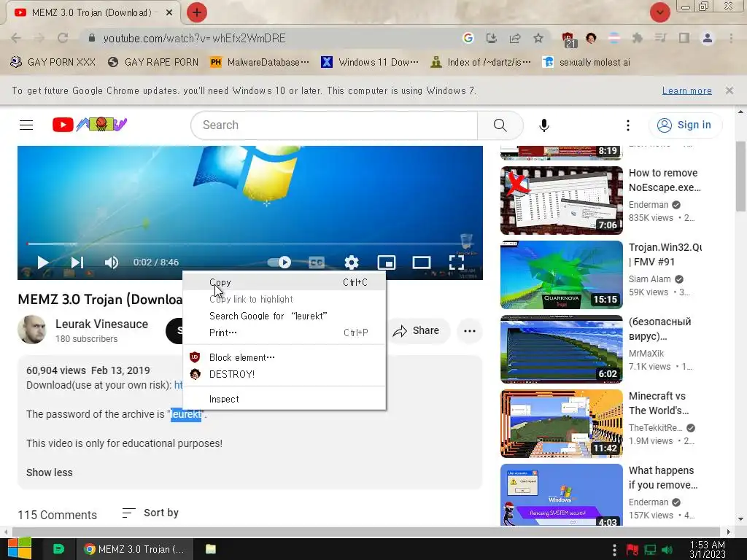Open How to remove NoEscape.exe thumbnail

click(x=561, y=201)
